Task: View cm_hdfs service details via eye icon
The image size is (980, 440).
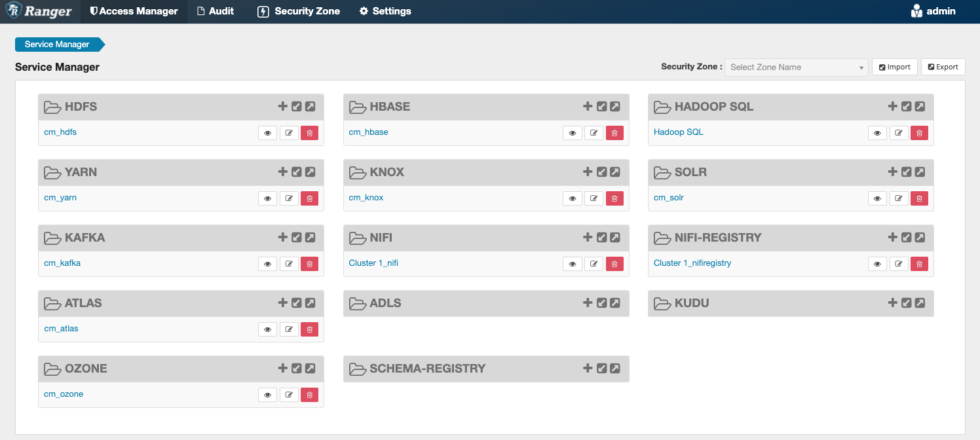Action: pos(267,133)
